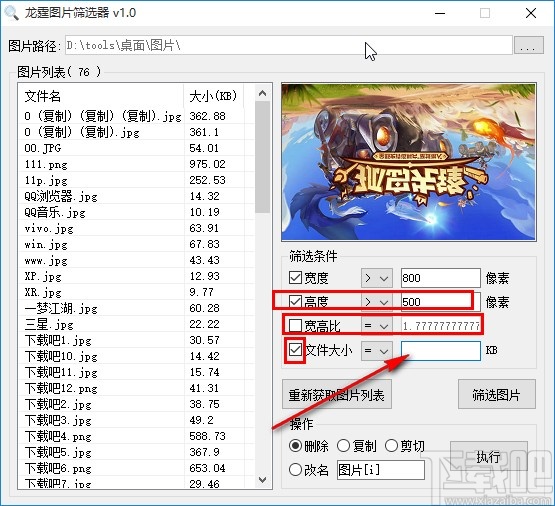The image size is (555, 506).
Task: Enable the 宽度 width filter checkbox
Action: point(295,278)
